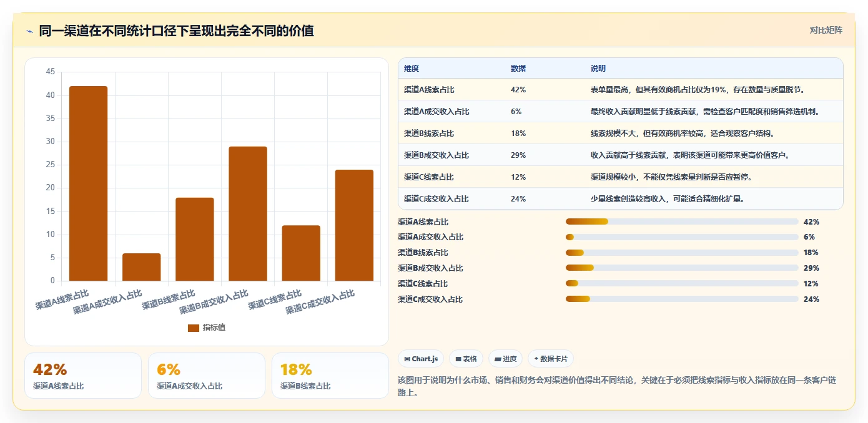
Task: Click the 数据卡片 chip's sparkle icon
Action: click(x=536, y=359)
